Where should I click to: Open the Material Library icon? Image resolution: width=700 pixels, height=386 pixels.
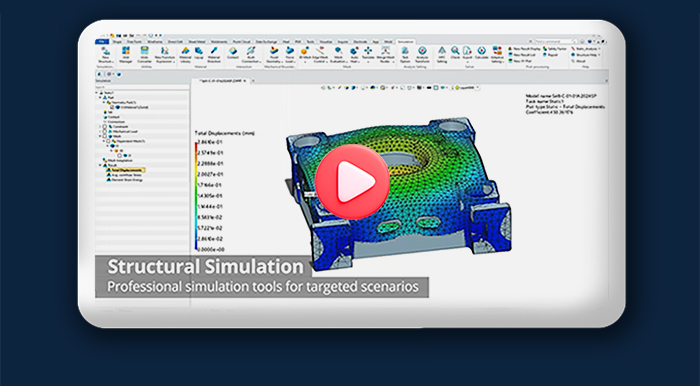pyautogui.click(x=185, y=55)
